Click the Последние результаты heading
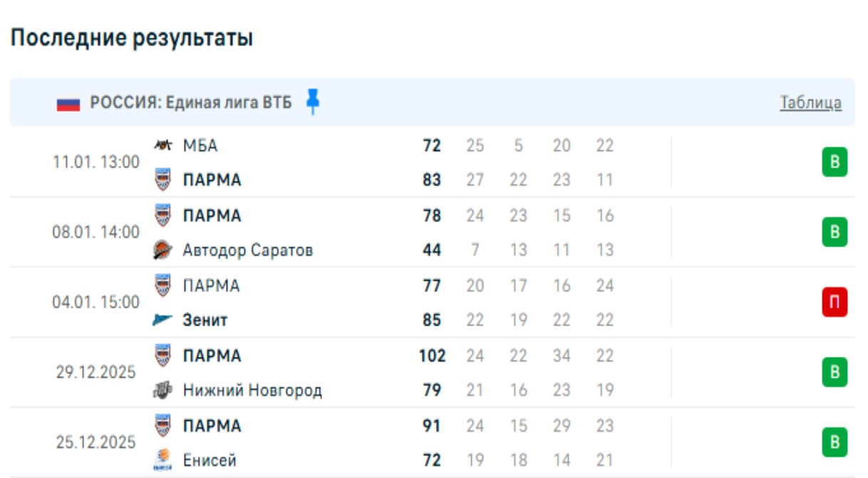The width and height of the screenshot is (868, 478). 132,38
